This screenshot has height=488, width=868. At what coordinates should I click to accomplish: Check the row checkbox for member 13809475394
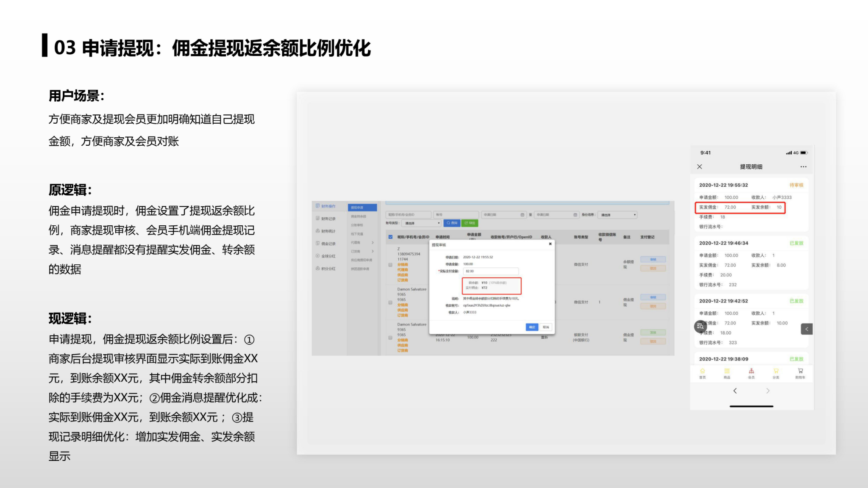[x=390, y=265]
